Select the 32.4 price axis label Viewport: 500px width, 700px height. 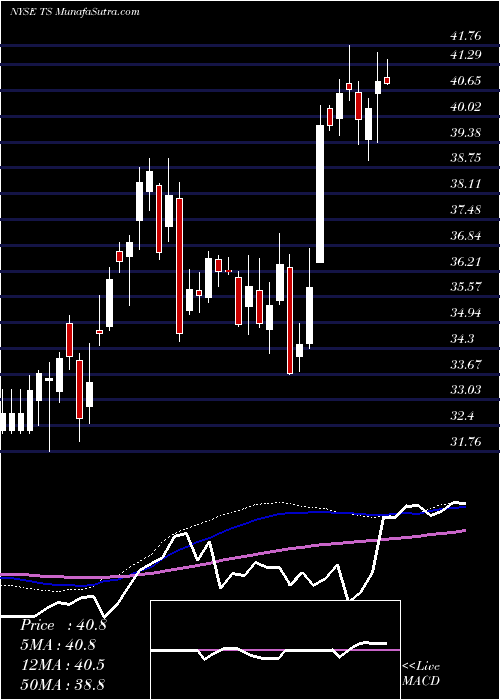(462, 416)
